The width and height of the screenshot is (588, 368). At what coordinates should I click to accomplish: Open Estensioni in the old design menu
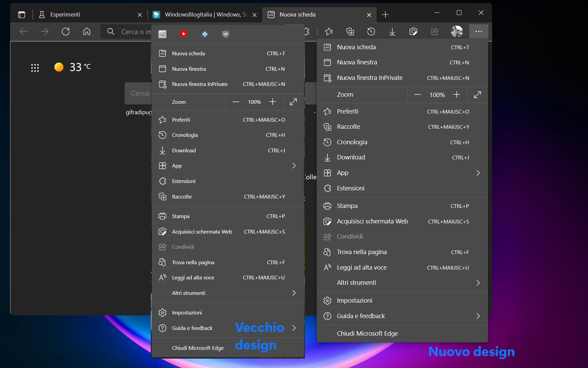click(x=228, y=181)
